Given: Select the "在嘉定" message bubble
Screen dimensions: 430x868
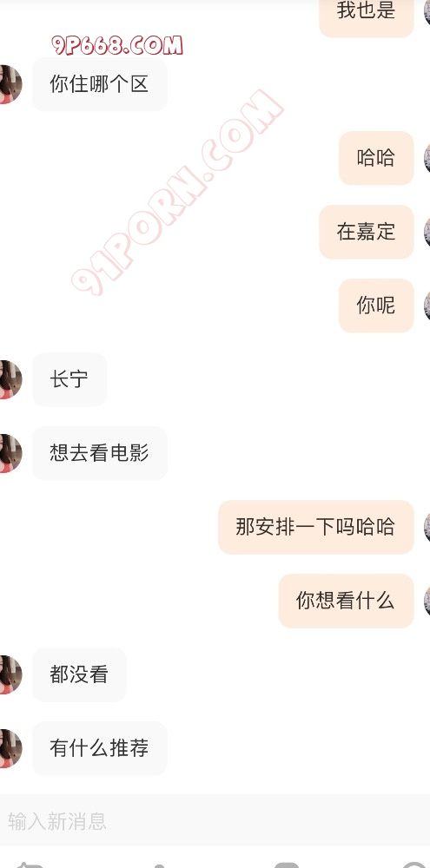Looking at the screenshot, I should click(367, 232).
